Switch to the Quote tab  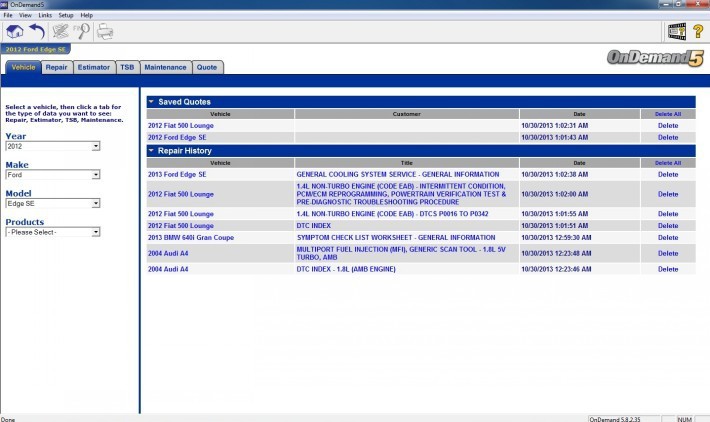tap(207, 67)
